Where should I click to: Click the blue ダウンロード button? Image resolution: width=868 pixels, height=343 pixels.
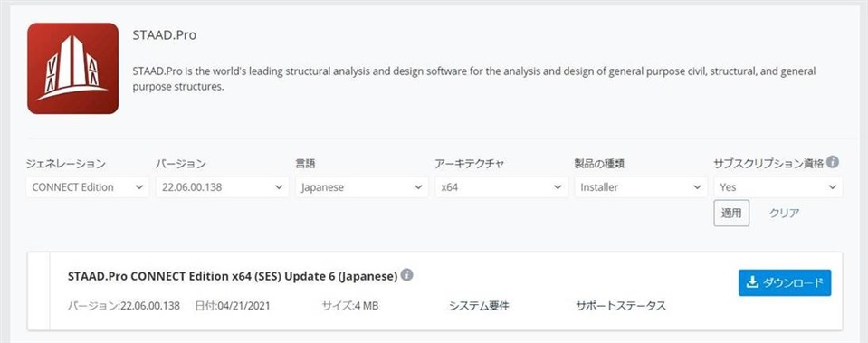(x=785, y=282)
